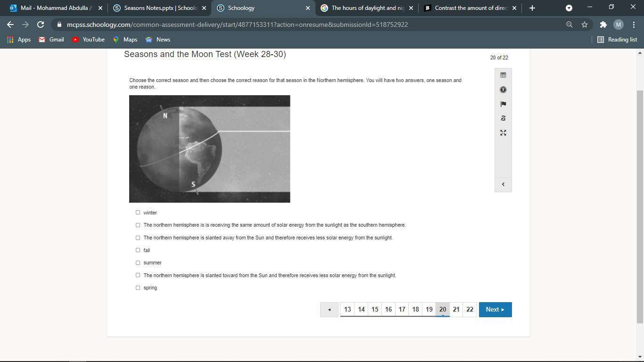The height and width of the screenshot is (362, 644).
Task: Open the YouTube bookmark
Action: 88,40
